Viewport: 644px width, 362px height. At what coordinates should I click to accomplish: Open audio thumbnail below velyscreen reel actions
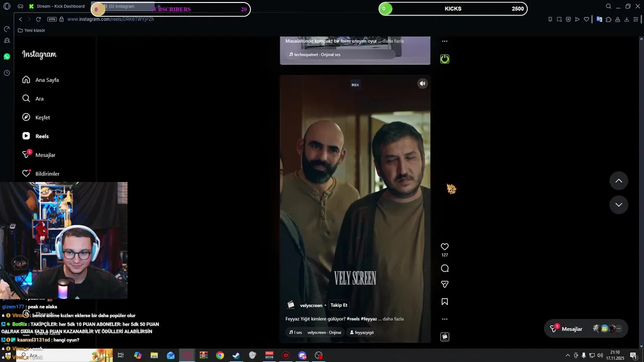click(x=445, y=337)
